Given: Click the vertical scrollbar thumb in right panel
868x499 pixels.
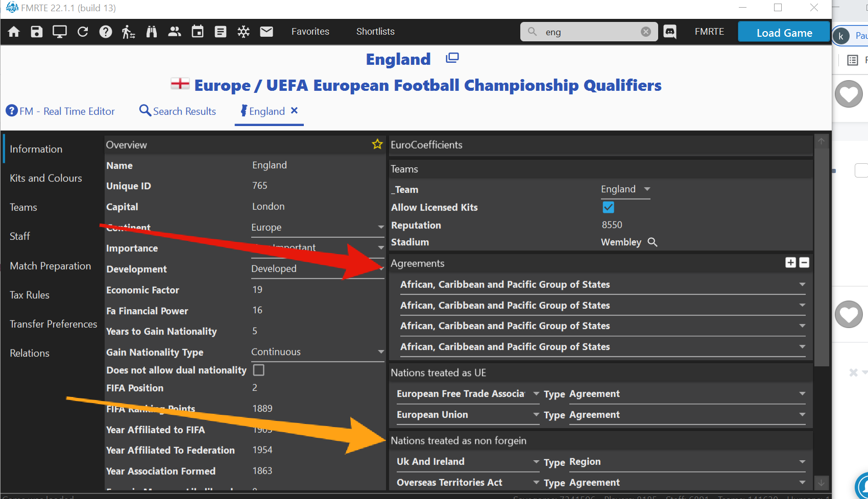Looking at the screenshot, I should point(822,258).
